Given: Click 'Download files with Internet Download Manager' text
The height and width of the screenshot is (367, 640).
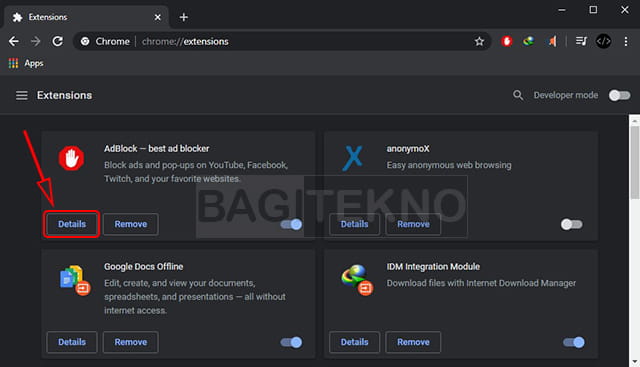Looking at the screenshot, I should click(x=481, y=283).
